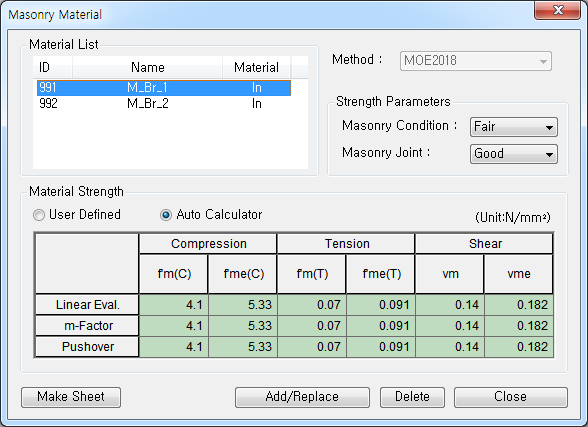Click the Make Sheet button
This screenshot has width=588, height=427.
coord(71,397)
